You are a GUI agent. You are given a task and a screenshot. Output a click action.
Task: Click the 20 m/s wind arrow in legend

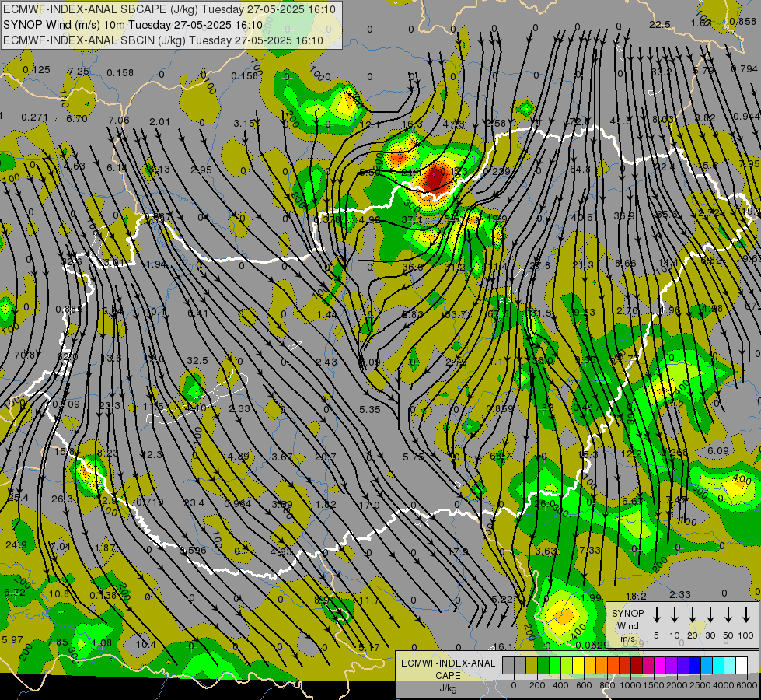(692, 615)
